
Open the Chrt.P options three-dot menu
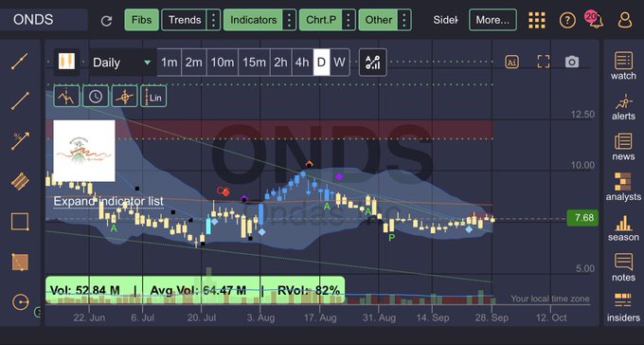[349, 20]
